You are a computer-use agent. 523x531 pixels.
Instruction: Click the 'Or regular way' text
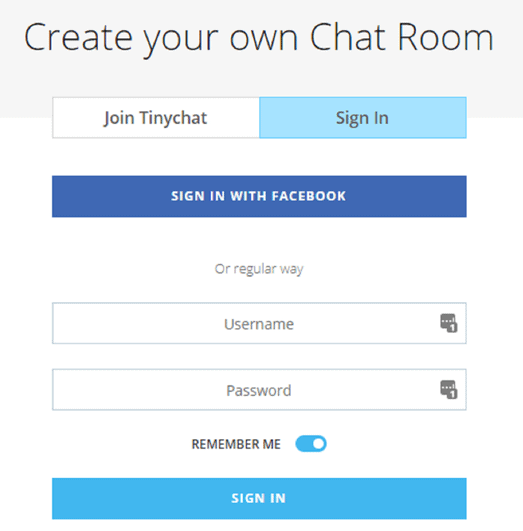pyautogui.click(x=259, y=269)
